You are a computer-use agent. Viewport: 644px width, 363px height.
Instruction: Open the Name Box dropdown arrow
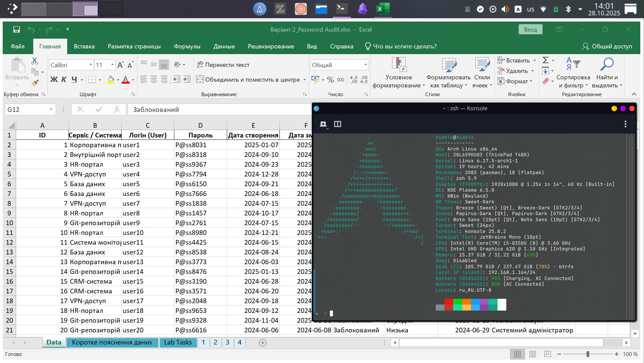point(51,110)
